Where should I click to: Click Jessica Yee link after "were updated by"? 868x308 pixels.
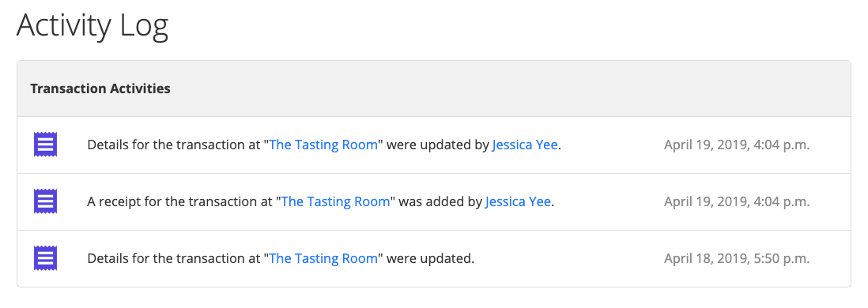[x=525, y=145]
